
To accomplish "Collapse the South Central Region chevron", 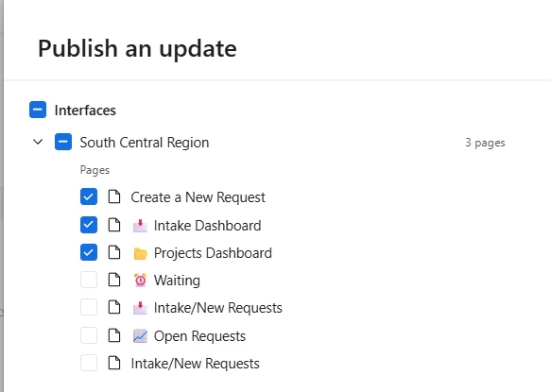I will [x=38, y=142].
